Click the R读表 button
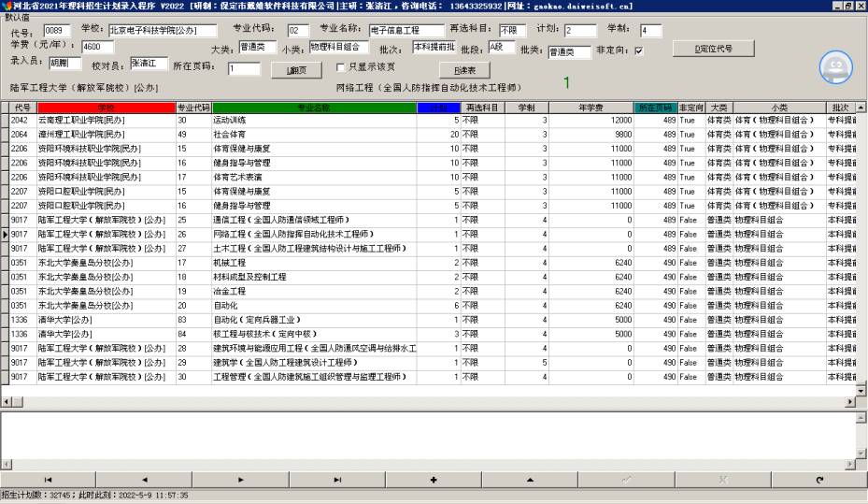This screenshot has width=868, height=504. click(464, 70)
